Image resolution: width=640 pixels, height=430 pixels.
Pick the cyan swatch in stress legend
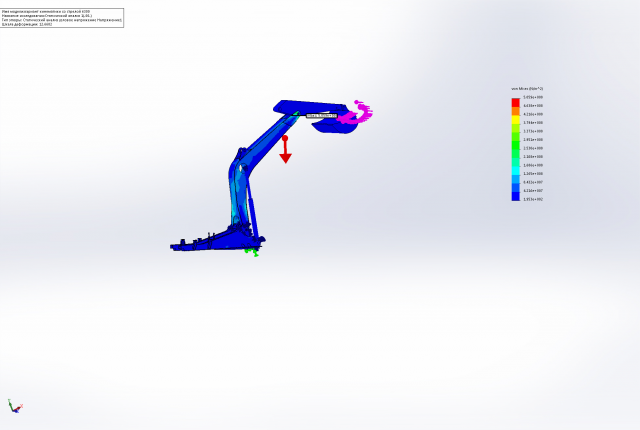516,171
